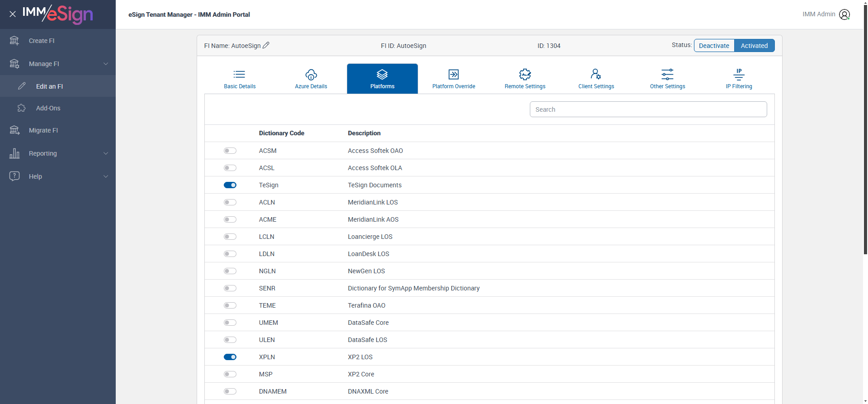Screen dimensions: 868x404
Task: Click the Description column header
Action: tap(364, 133)
